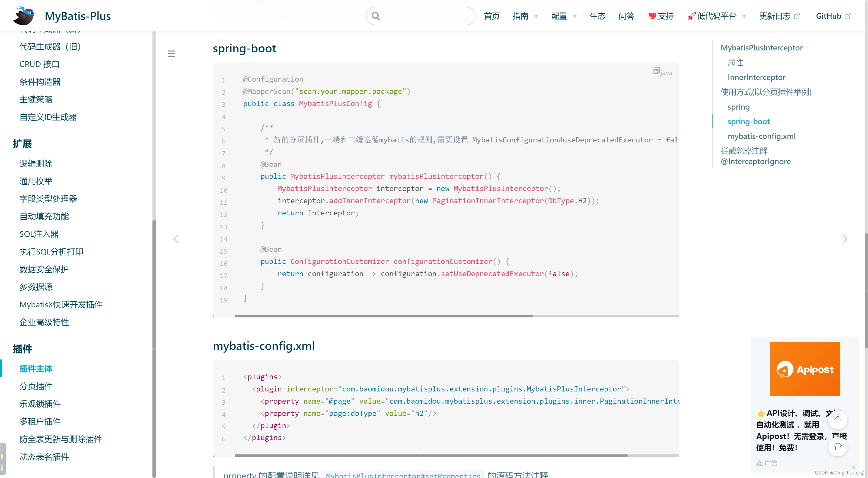The image size is (868, 478).
Task: Click the search magnifier icon
Action: coord(376,16)
